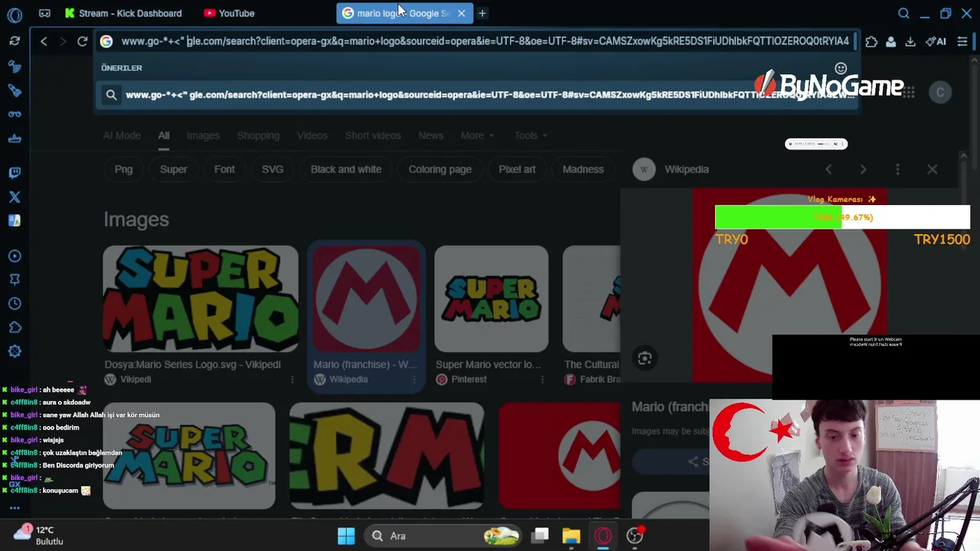This screenshot has width=980, height=551.
Task: Open File Explorer from taskbar
Action: (571, 536)
